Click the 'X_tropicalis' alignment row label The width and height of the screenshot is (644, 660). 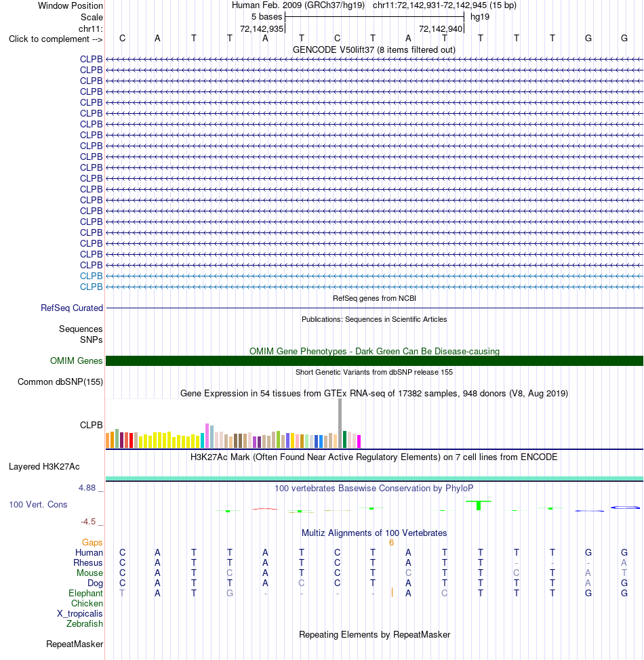[80, 614]
